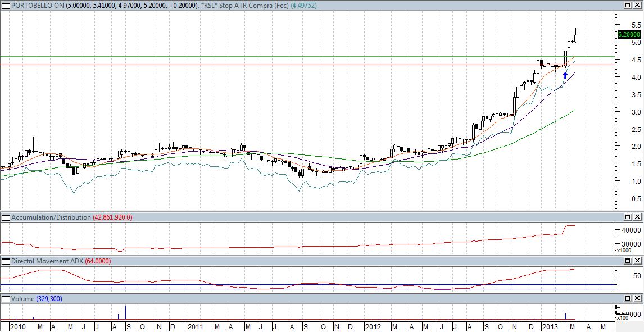Close the Accumulation/Distribution pane
644x332 pixels.
(x=638, y=217)
